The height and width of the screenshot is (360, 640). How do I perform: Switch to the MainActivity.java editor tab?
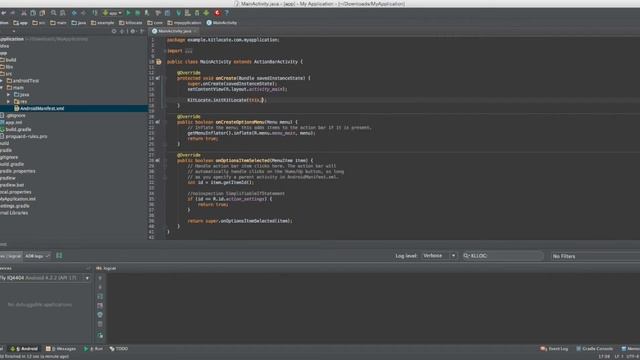tap(174, 31)
